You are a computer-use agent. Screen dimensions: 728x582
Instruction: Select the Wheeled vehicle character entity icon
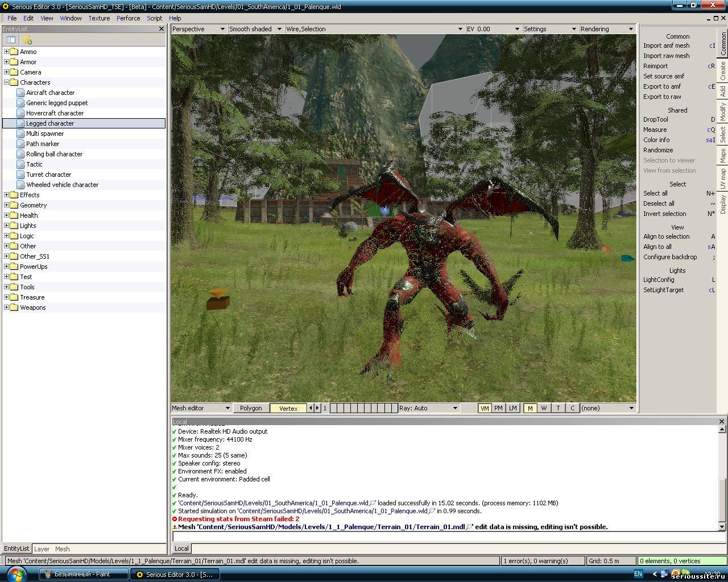20,185
